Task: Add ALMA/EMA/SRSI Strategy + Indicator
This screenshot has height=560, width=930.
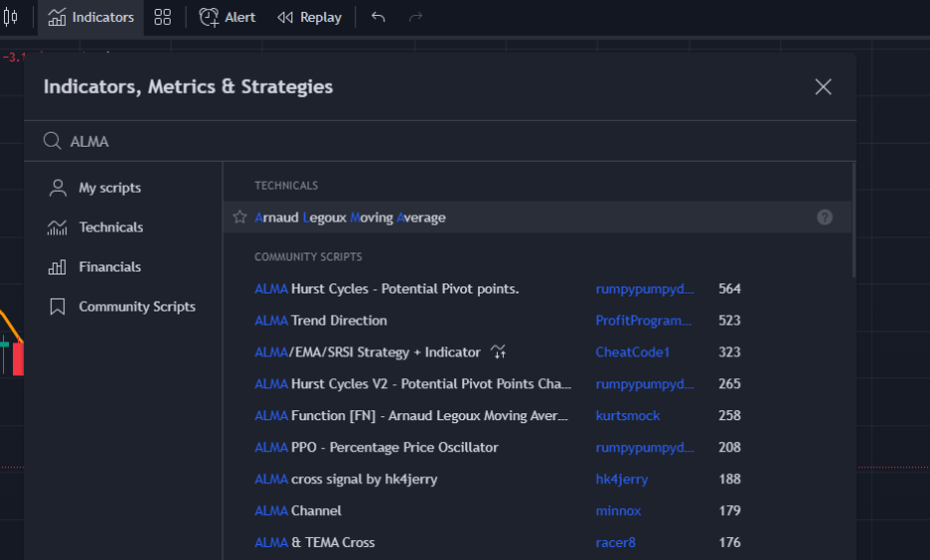Action: pyautogui.click(x=368, y=352)
